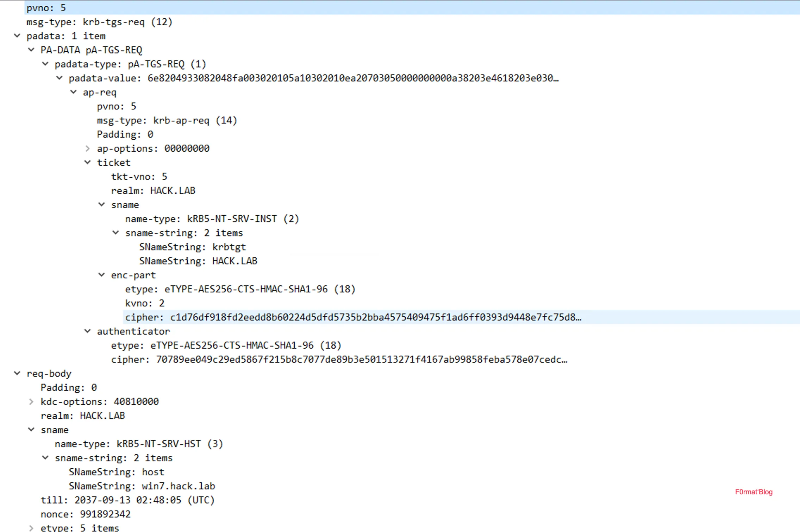Select the msg-type krb-tgs-req (12) line
The image size is (800, 532).
[x=99, y=22]
